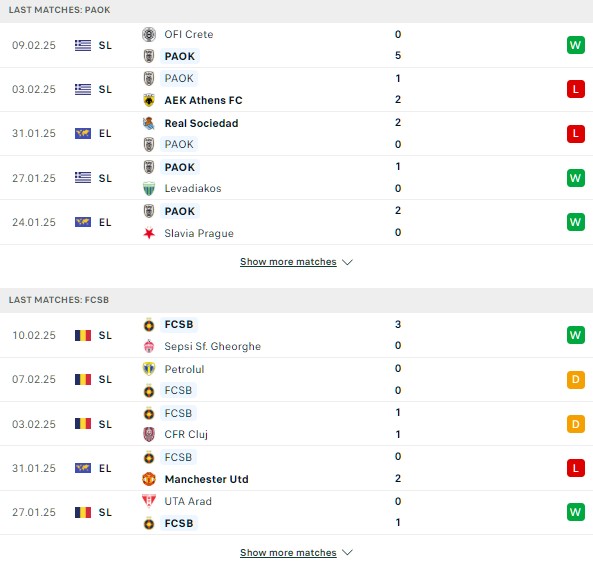This screenshot has height=570, width=593.
Task: Click the red L badge for Real Sociedad match
Action: [576, 134]
